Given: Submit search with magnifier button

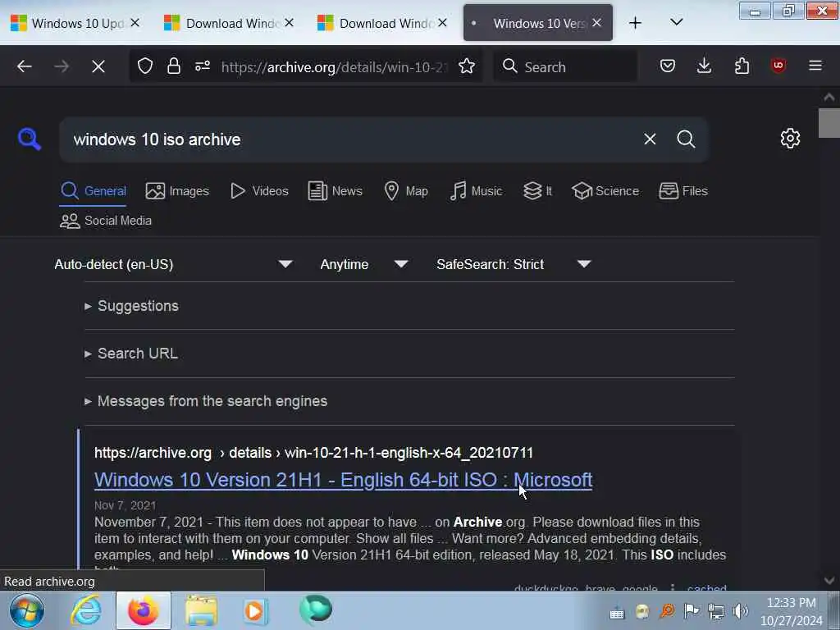Looking at the screenshot, I should coord(687,139).
